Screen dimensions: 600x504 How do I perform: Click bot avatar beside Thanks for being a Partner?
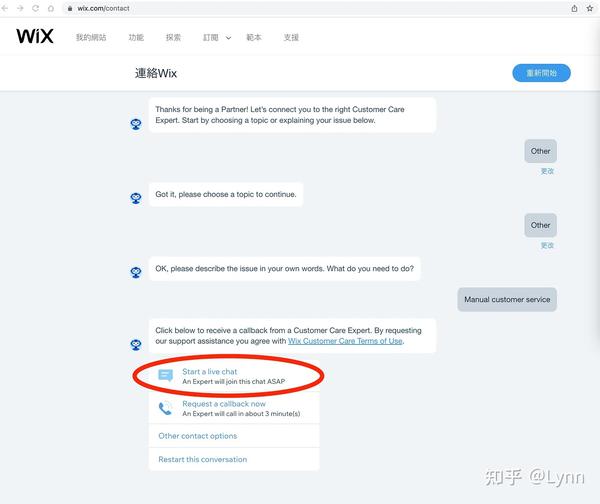[136, 124]
